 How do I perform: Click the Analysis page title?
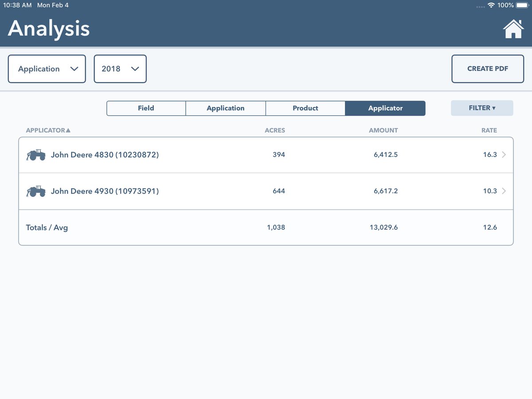[x=49, y=29]
